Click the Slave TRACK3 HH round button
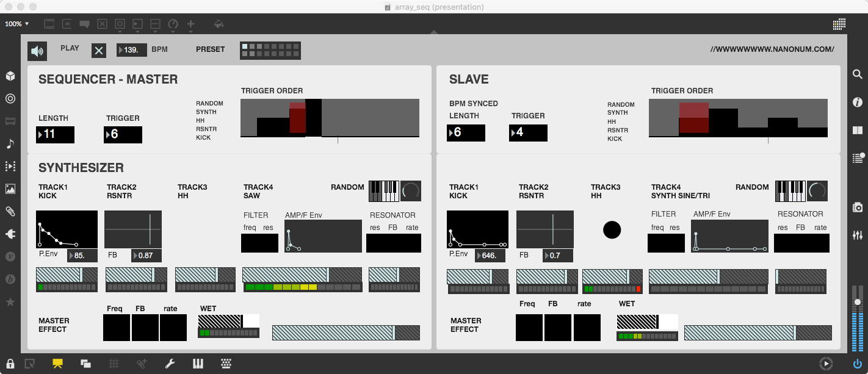 pyautogui.click(x=612, y=230)
